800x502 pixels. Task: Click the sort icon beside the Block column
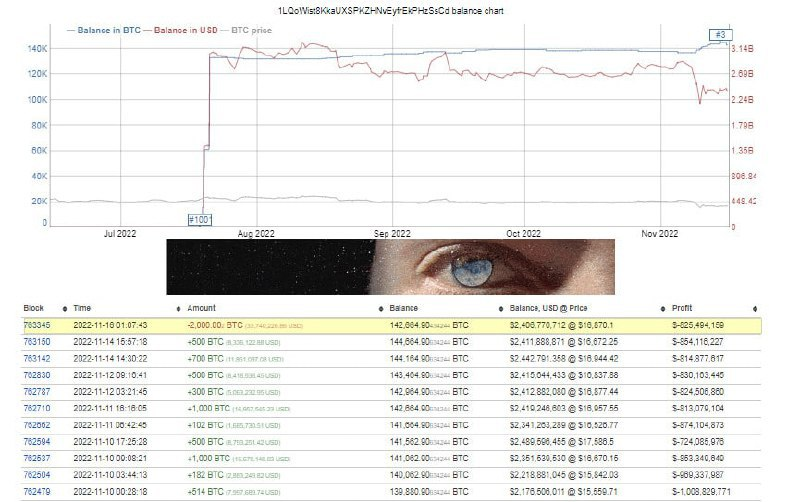point(65,308)
